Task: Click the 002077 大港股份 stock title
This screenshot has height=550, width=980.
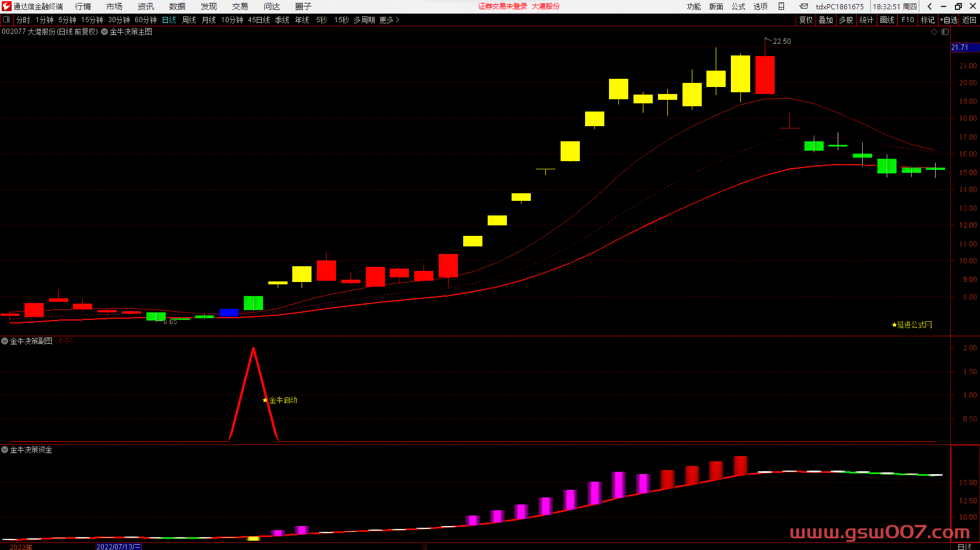Action: [50, 32]
